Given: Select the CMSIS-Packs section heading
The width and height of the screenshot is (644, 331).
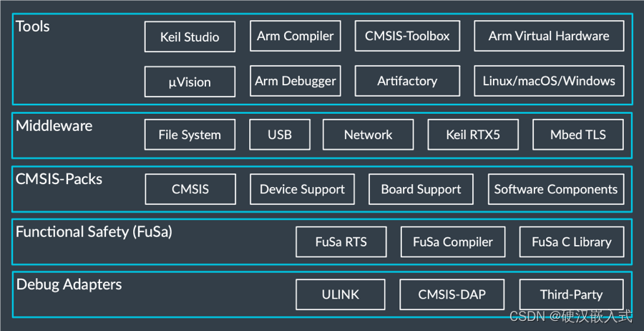Looking at the screenshot, I should click(x=59, y=179).
